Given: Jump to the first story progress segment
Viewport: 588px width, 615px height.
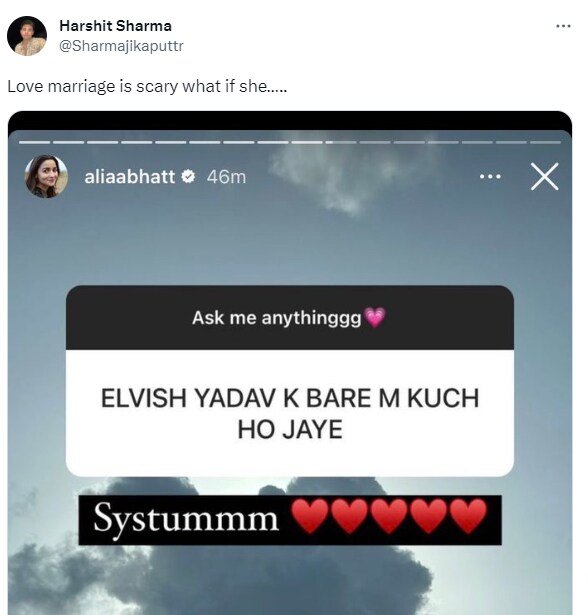Looking at the screenshot, I should [x=35, y=142].
